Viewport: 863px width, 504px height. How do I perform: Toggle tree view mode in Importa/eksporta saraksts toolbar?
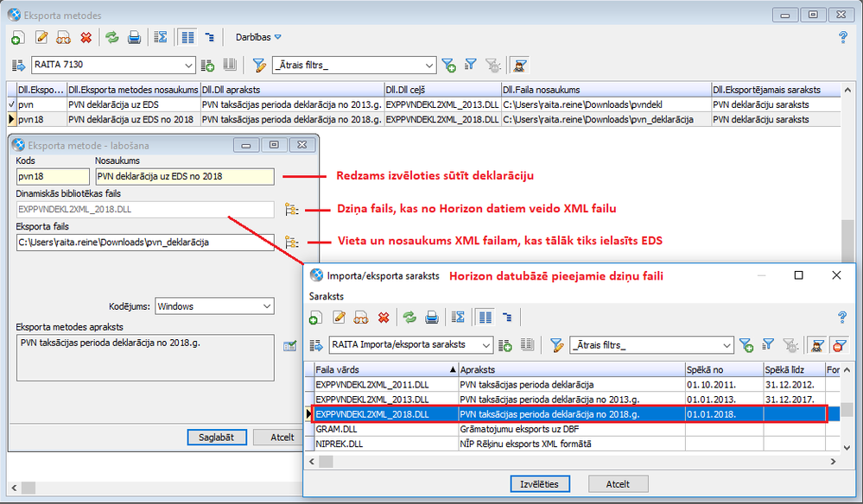(507, 318)
